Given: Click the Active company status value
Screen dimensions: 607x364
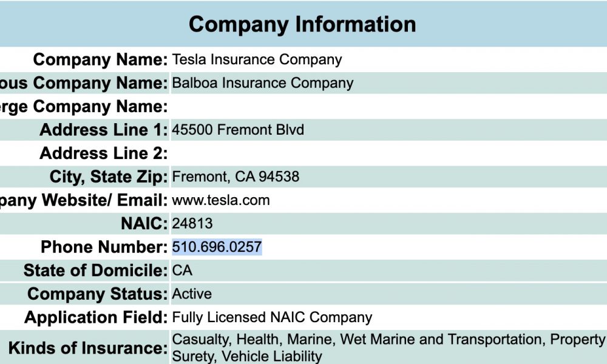Looking at the screenshot, I should (x=192, y=294).
